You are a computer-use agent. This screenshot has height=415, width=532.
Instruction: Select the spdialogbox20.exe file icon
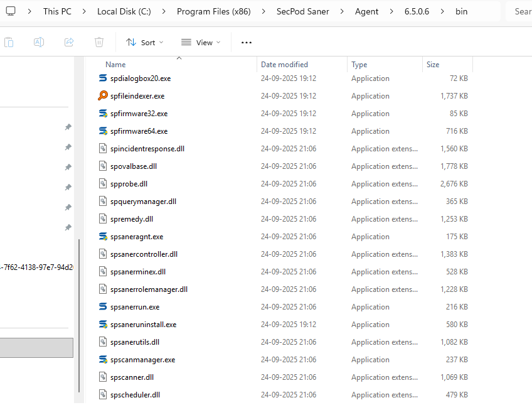click(x=103, y=78)
